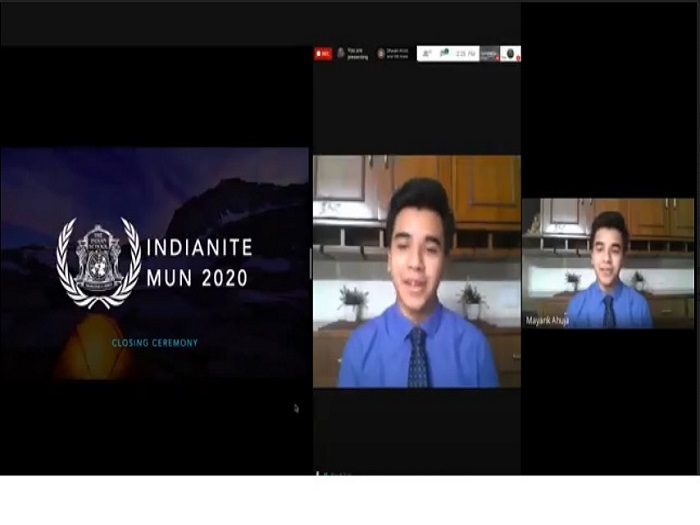Click your own avatar thumbnail in top bar
This screenshot has height=525, width=700.
coord(510,54)
